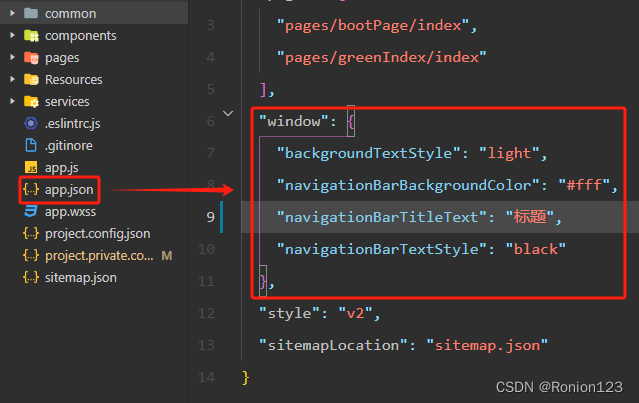639x403 pixels.
Task: Click the .eslintrc.js ESLint icon
Action: pyautogui.click(x=31, y=123)
